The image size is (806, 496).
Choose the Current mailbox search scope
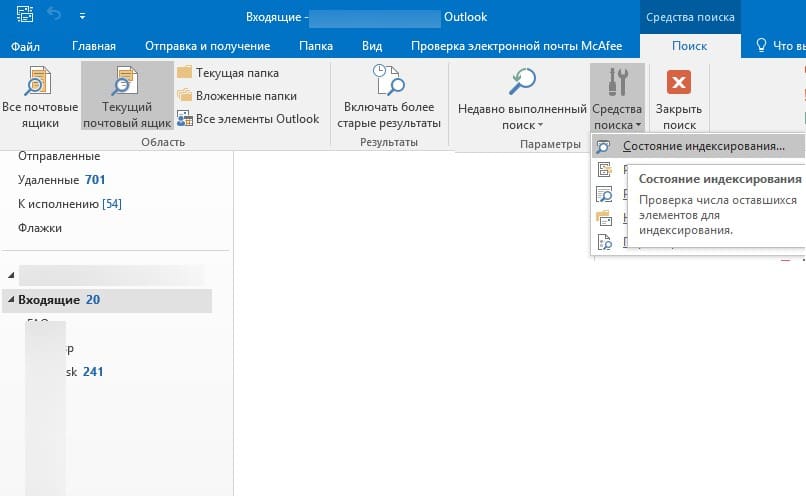(x=127, y=96)
